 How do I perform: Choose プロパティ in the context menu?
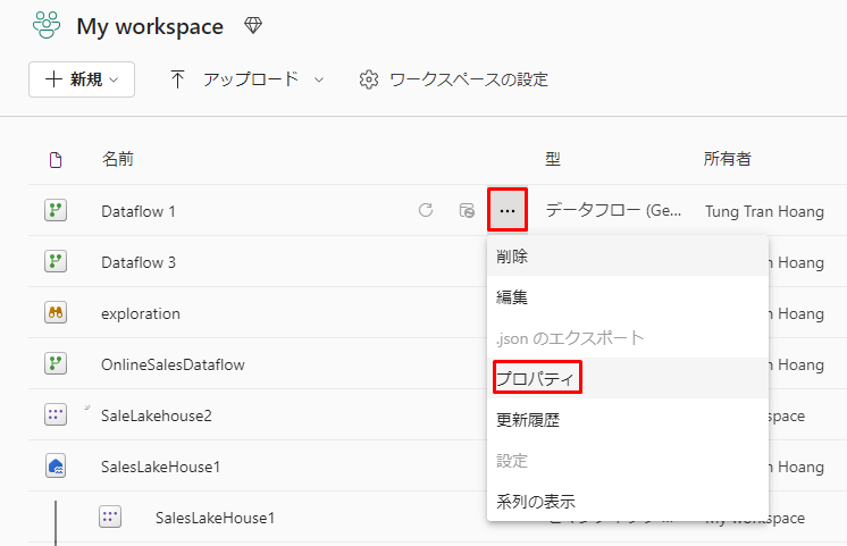[538, 380]
